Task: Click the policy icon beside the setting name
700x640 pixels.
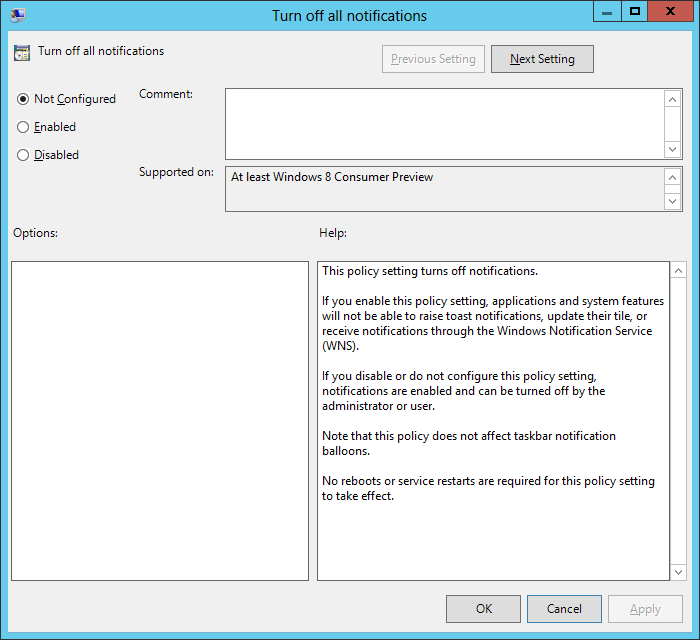Action: 22,52
